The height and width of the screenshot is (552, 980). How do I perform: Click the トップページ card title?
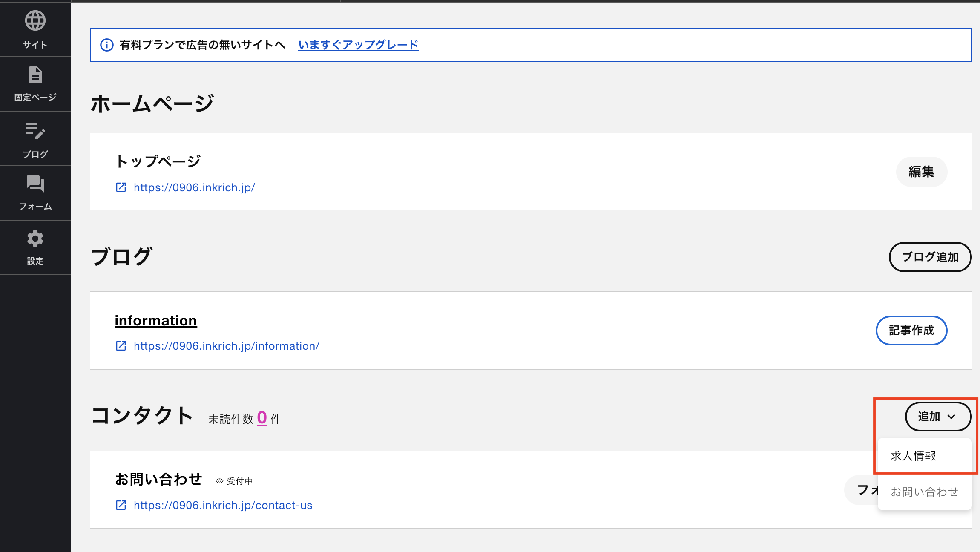[x=158, y=161]
